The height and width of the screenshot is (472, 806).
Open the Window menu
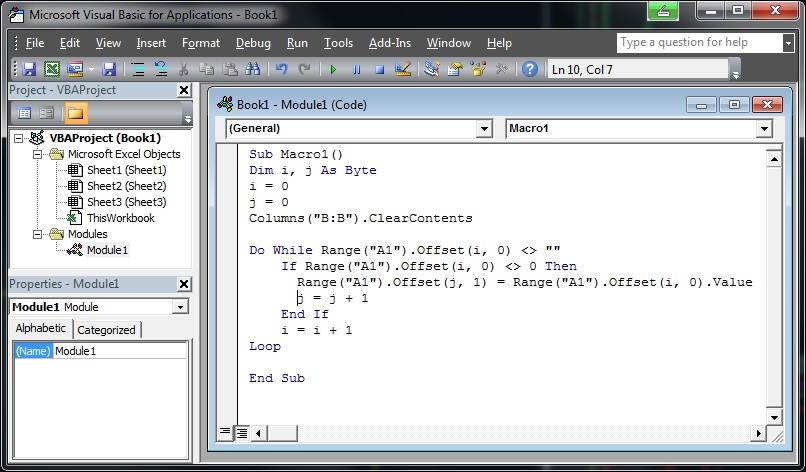pyautogui.click(x=449, y=43)
